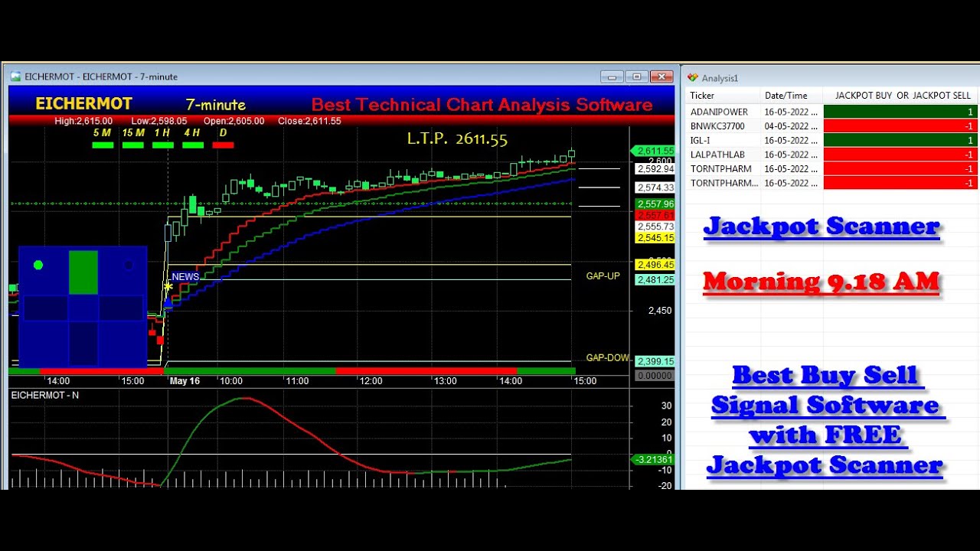The image size is (980, 551).
Task: Click the 2,545.15 yellow price label
Action: click(655, 238)
